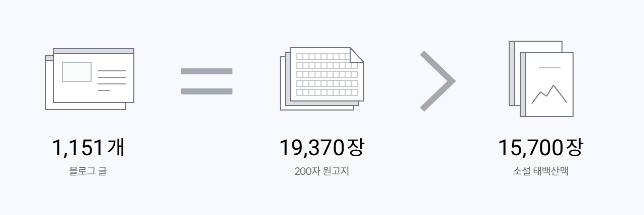
Task: Click the gray spine of front book
Action: point(523,84)
